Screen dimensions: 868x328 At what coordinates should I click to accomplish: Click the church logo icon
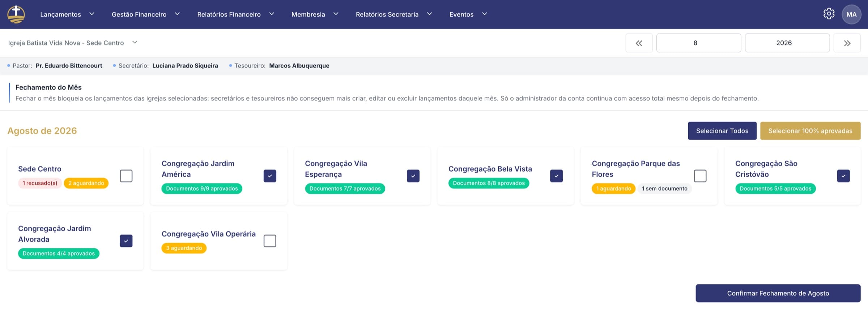16,14
